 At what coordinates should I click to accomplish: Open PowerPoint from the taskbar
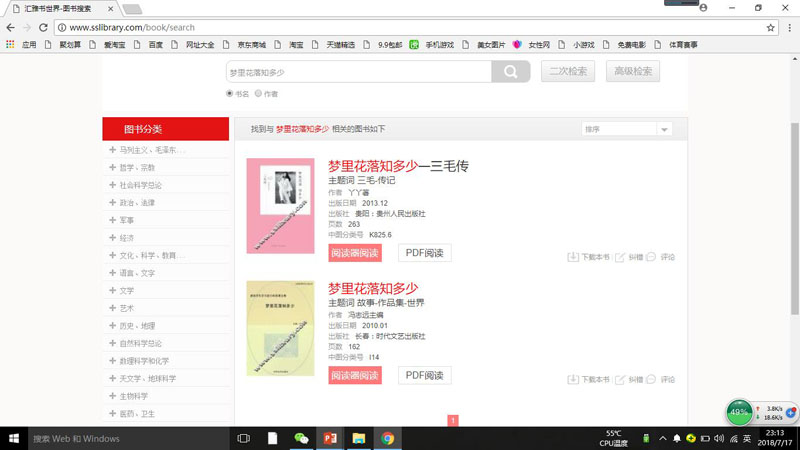[330, 438]
